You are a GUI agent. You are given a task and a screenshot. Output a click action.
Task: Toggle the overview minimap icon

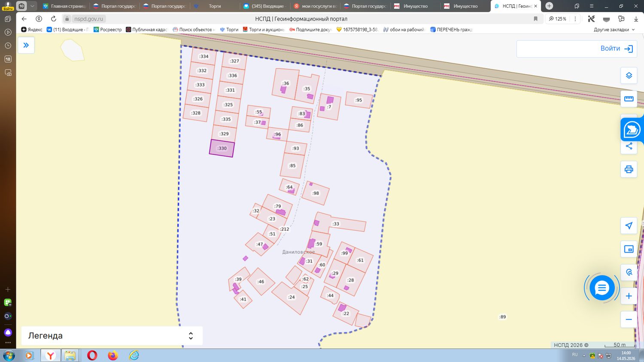click(x=629, y=249)
